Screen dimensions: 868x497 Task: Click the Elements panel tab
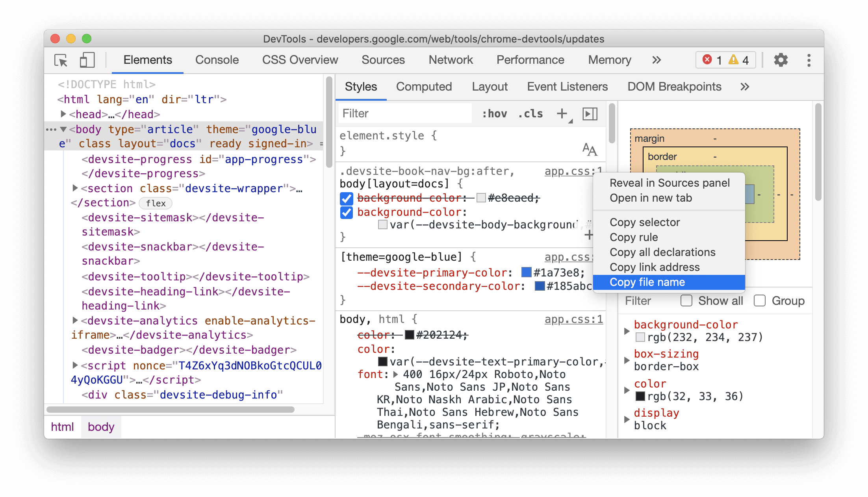point(148,59)
